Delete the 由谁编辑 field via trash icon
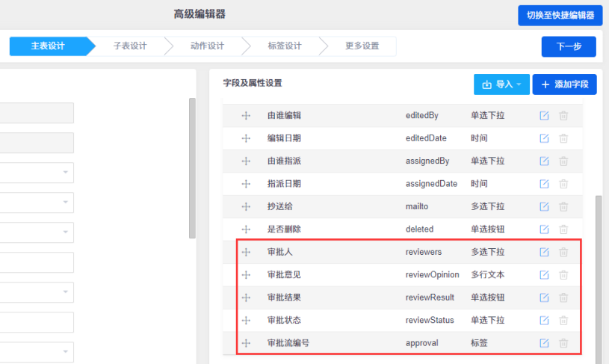 (x=563, y=115)
